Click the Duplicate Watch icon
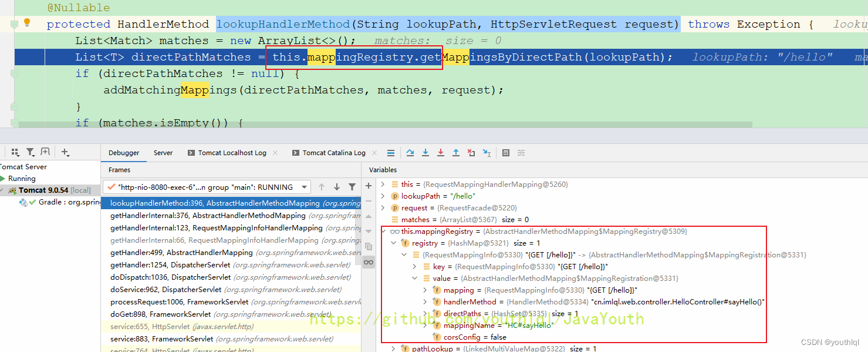The width and height of the screenshot is (868, 352). coord(369,247)
